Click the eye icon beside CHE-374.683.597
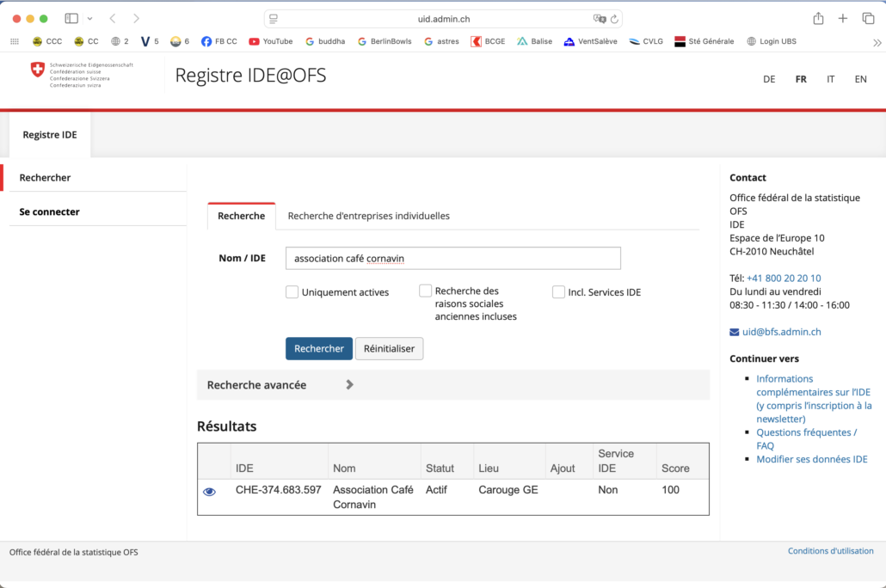 pos(209,492)
